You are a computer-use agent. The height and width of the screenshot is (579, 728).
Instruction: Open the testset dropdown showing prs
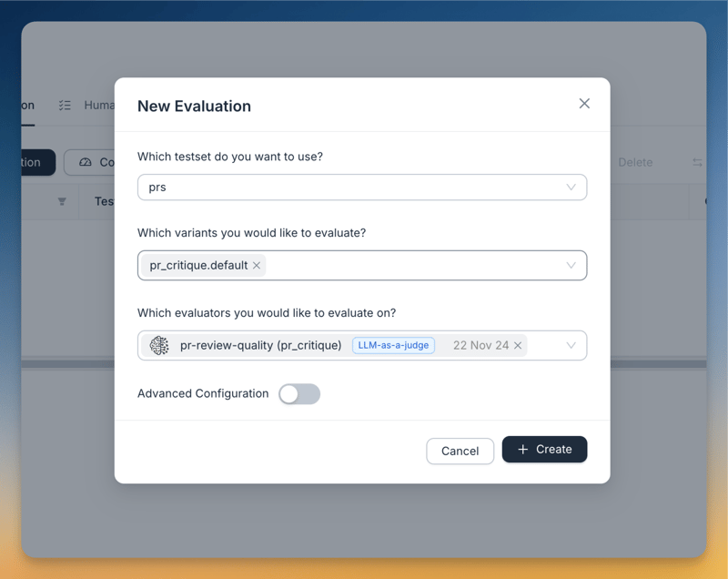point(571,188)
